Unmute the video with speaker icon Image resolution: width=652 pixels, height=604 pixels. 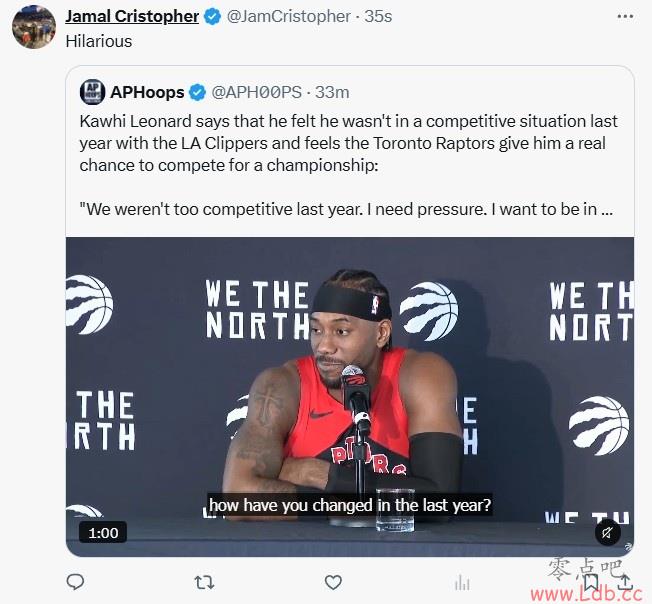(608, 533)
